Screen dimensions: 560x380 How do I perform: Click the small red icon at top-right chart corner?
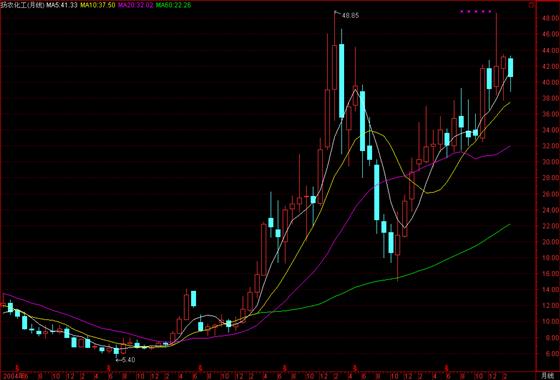click(x=531, y=5)
